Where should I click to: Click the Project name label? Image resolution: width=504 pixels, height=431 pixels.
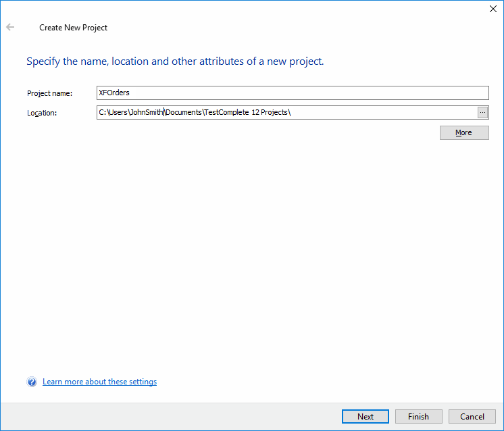tap(50, 93)
